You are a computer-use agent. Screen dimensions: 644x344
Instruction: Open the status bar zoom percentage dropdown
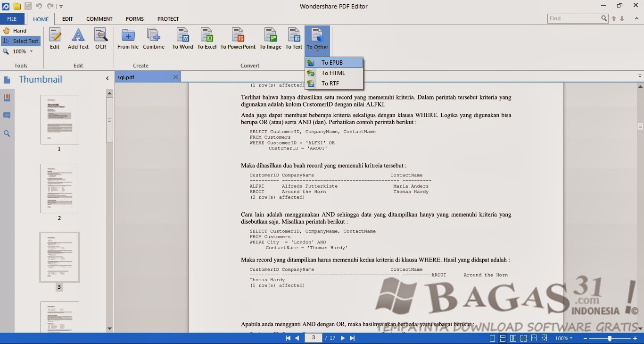pyautogui.click(x=563, y=338)
